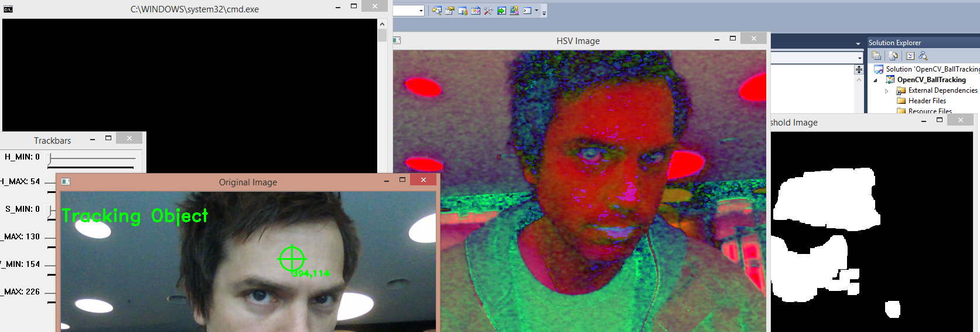The image size is (980, 332).
Task: Click the colored blocks toolbar icon
Action: point(514,11)
